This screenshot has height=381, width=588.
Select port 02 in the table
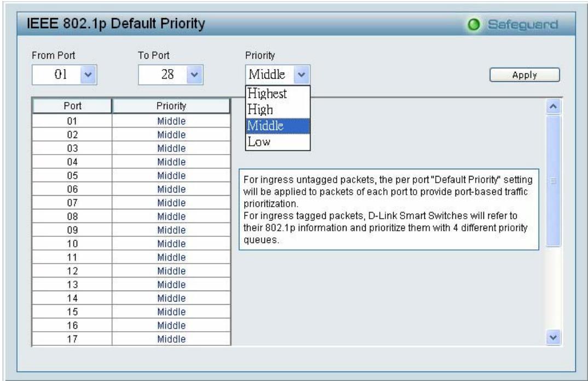click(72, 134)
